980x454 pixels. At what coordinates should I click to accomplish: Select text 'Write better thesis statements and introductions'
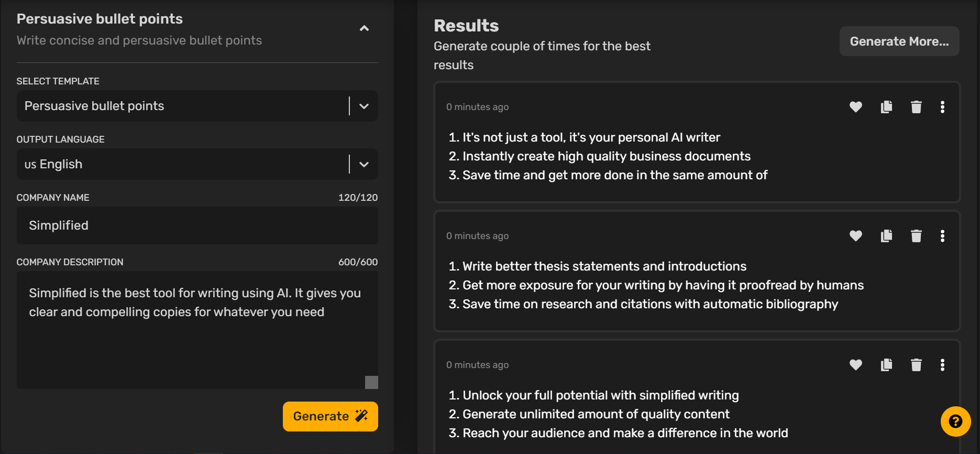tap(604, 266)
